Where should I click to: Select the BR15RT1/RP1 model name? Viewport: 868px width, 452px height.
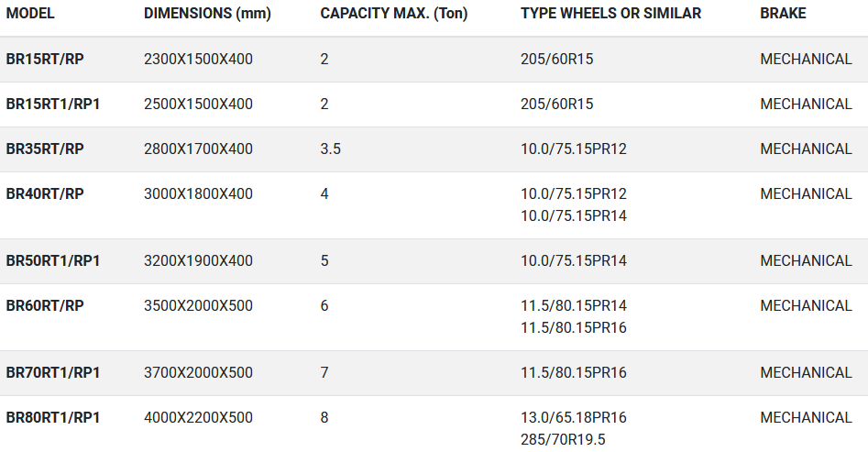point(53,105)
